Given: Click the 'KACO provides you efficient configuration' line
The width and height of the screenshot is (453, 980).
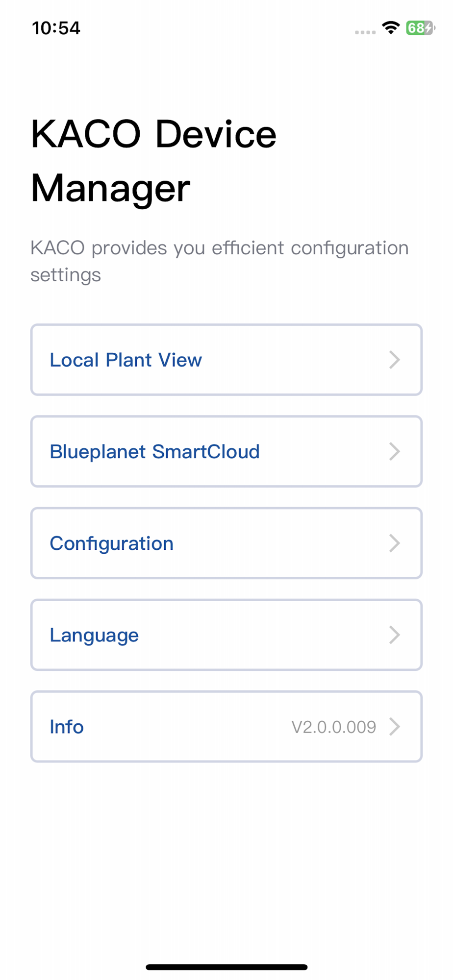Looking at the screenshot, I should [x=219, y=248].
